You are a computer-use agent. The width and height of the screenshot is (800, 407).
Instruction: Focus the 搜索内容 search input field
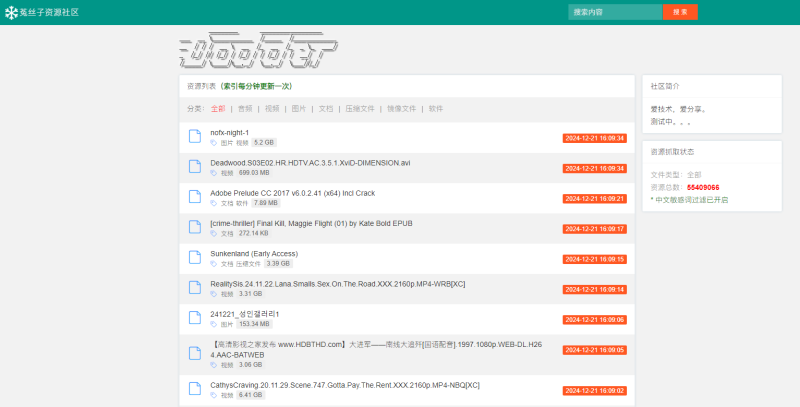615,12
